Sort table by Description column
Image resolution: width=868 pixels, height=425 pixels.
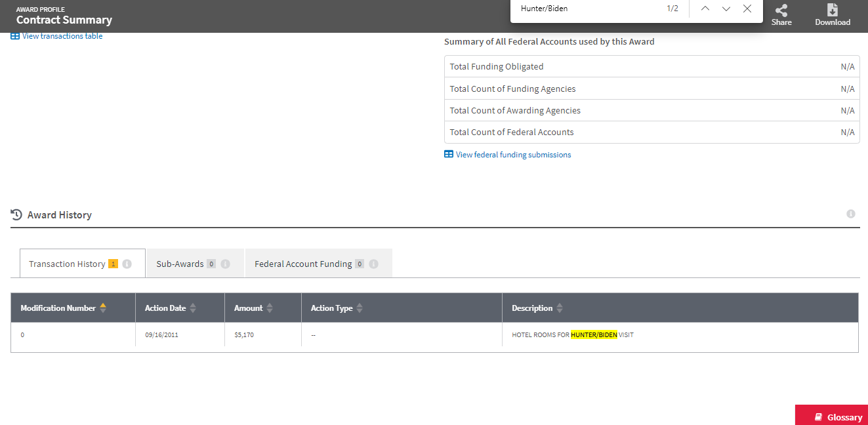[560, 308]
